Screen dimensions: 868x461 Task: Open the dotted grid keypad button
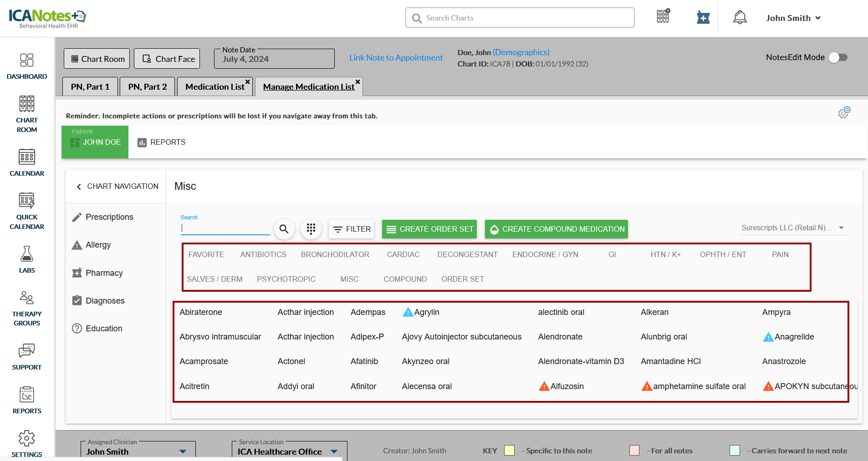[311, 229]
